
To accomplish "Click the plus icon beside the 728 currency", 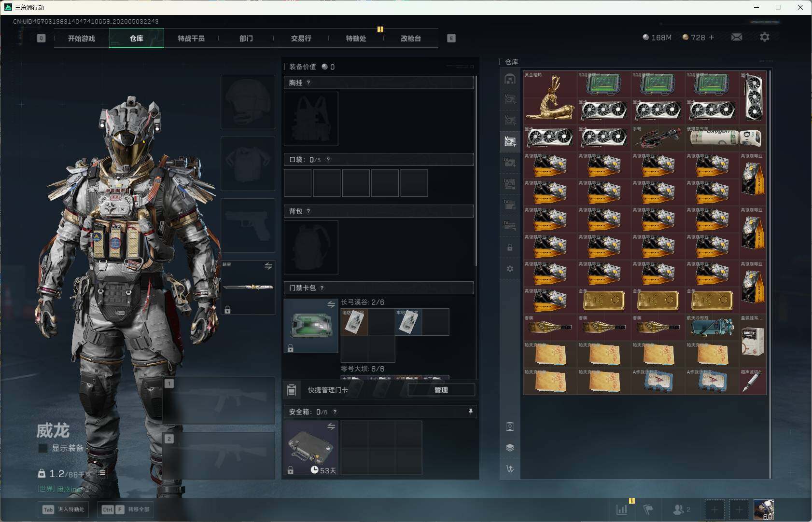I will point(711,37).
